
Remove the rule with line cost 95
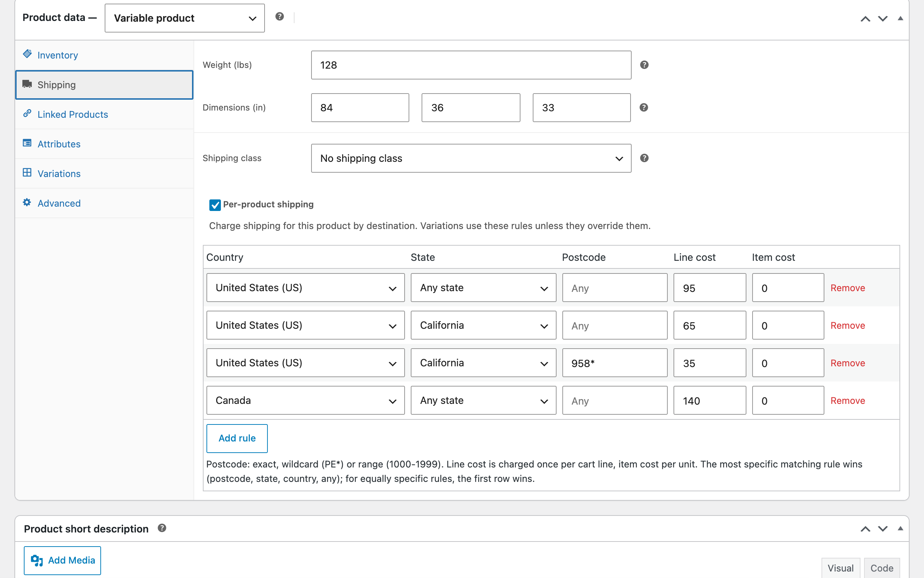coord(847,288)
